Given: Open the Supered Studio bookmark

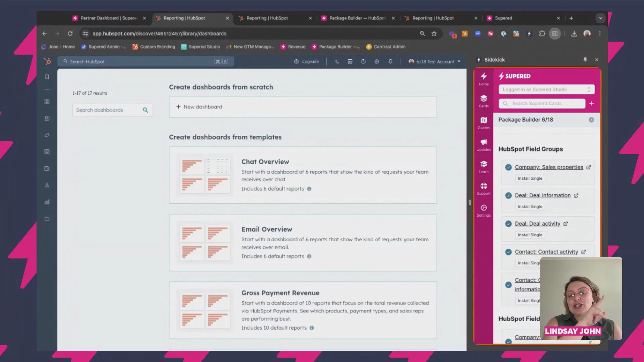Looking at the screenshot, I should pyautogui.click(x=201, y=47).
